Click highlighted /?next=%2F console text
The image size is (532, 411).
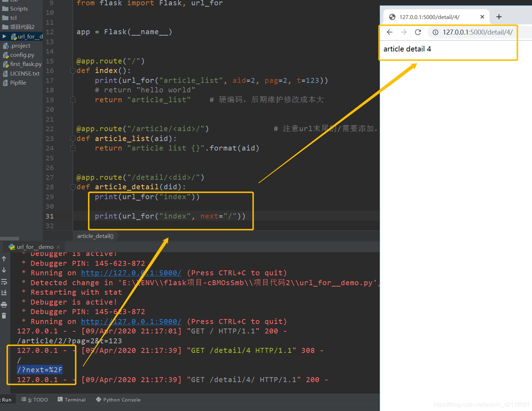coord(40,370)
